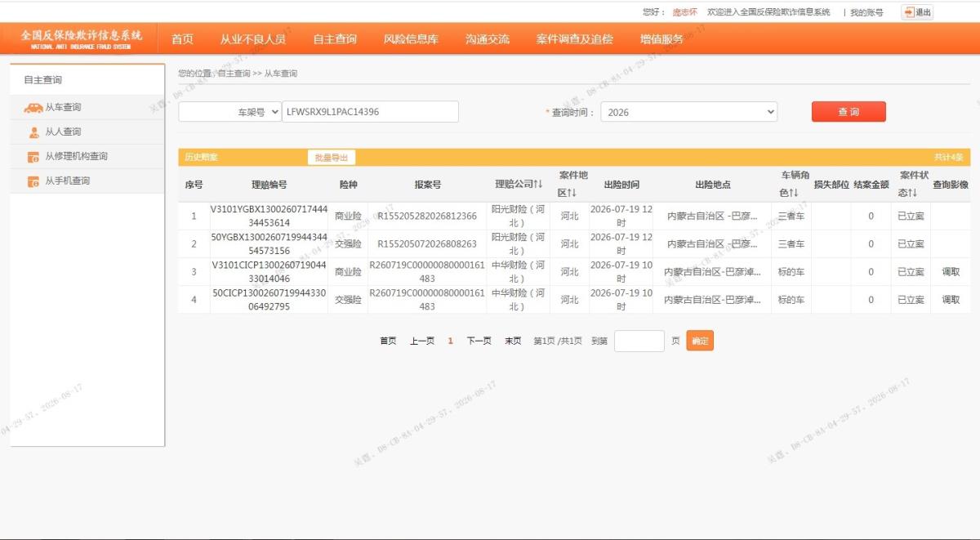
Task: Click the 我的账号 account link
Action: tap(866, 12)
